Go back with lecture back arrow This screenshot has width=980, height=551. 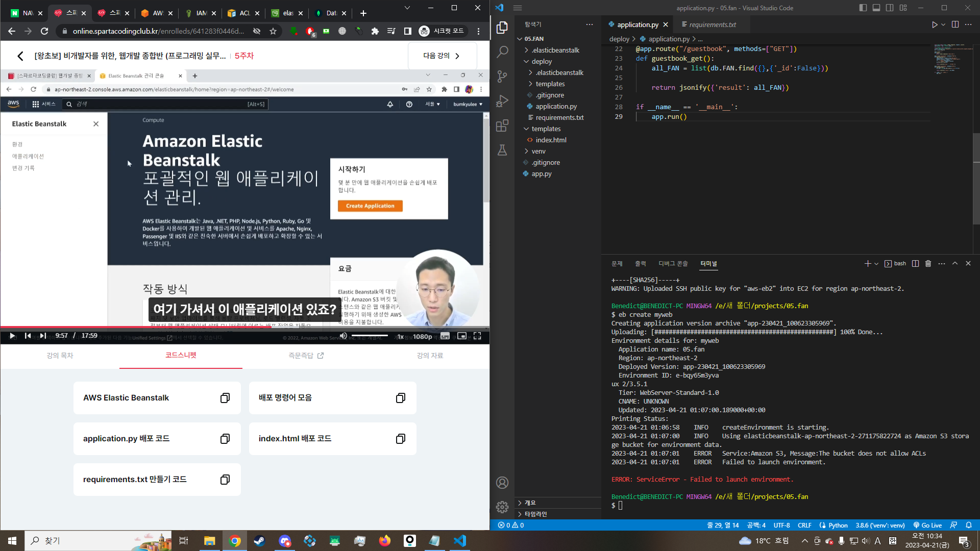click(x=20, y=56)
